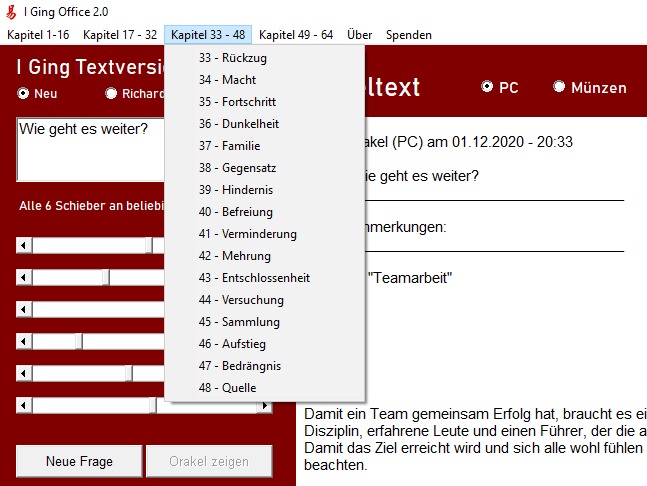Click the "Teamarbeit" heading text

point(409,278)
